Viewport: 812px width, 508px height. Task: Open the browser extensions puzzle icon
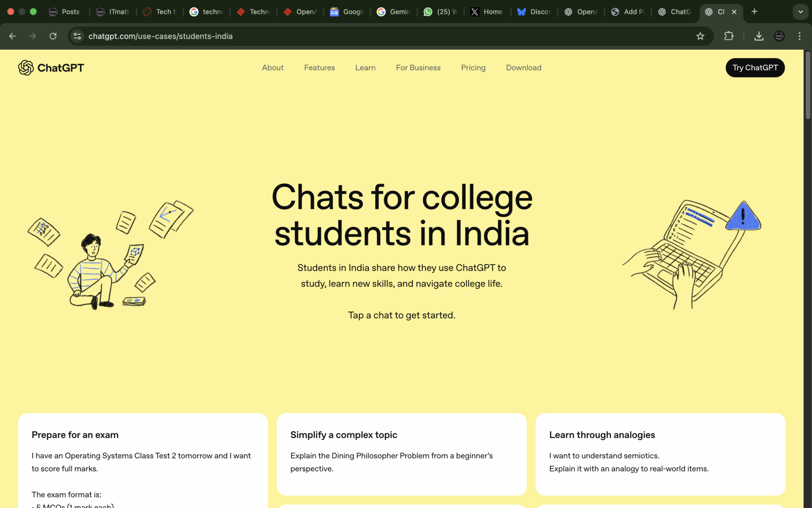[728, 36]
